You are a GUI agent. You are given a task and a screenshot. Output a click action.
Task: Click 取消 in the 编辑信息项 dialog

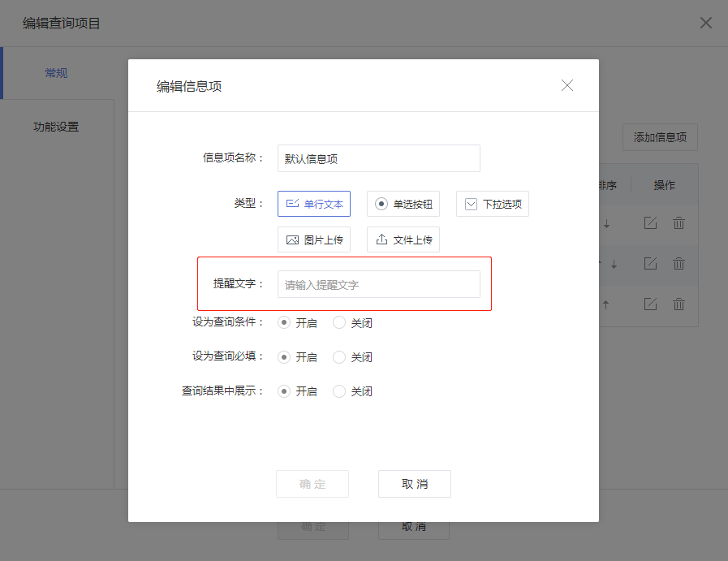click(x=415, y=484)
